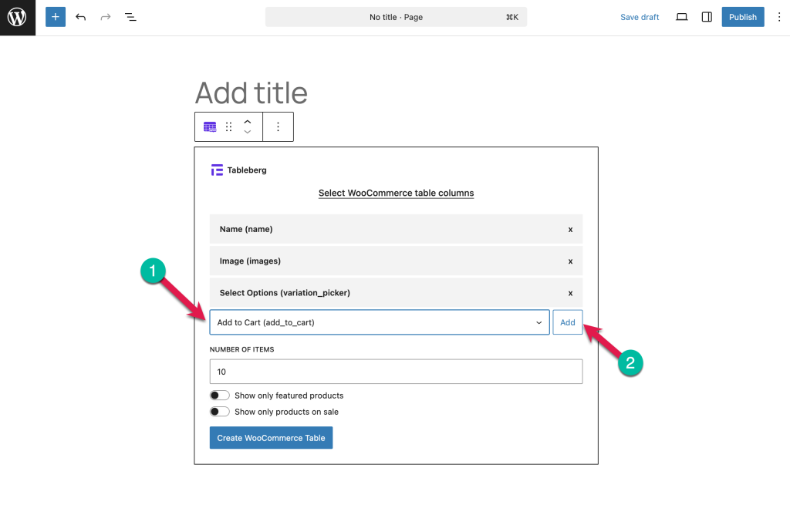Click the NUMBER OF ITEMS label
Screen dimensions: 790x532
pos(241,349)
